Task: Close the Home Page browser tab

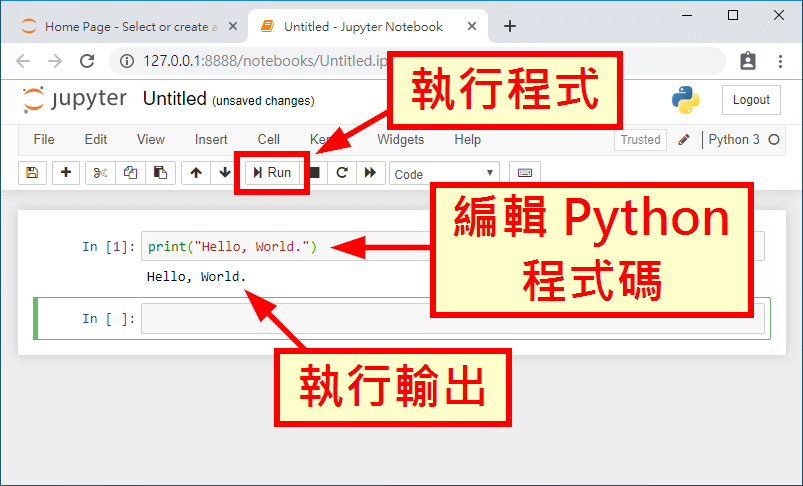Action: 233,26
